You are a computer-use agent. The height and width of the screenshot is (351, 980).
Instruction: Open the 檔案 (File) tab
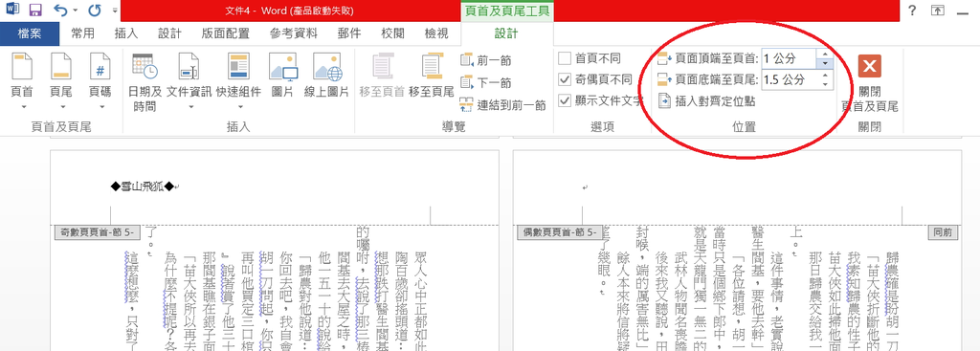coord(30,33)
